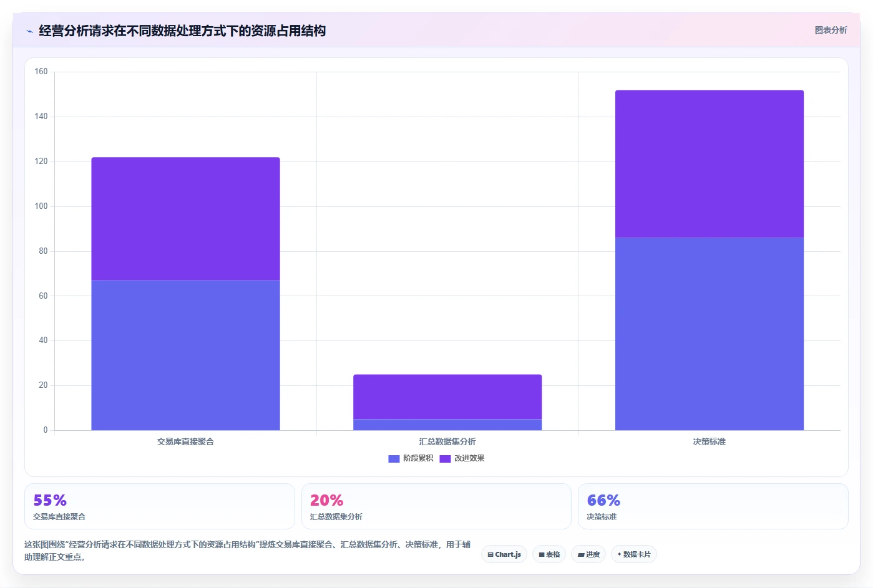Click 改进效果 bar segment for 决策标准
The height and width of the screenshot is (588, 873).
click(710, 164)
